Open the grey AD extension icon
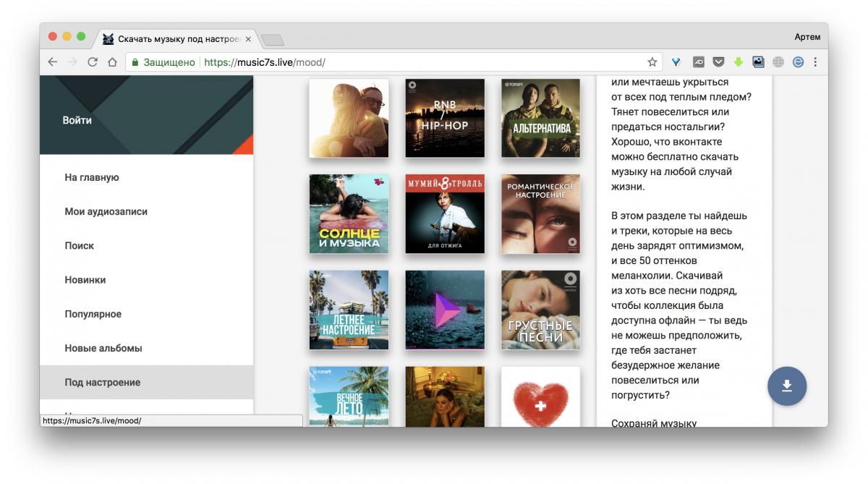The height and width of the screenshot is (484, 868). [x=699, y=62]
